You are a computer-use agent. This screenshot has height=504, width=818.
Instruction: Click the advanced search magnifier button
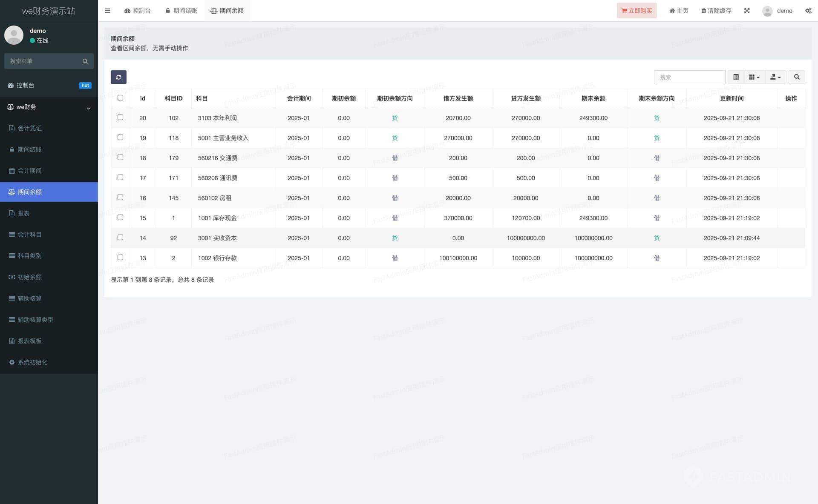796,77
